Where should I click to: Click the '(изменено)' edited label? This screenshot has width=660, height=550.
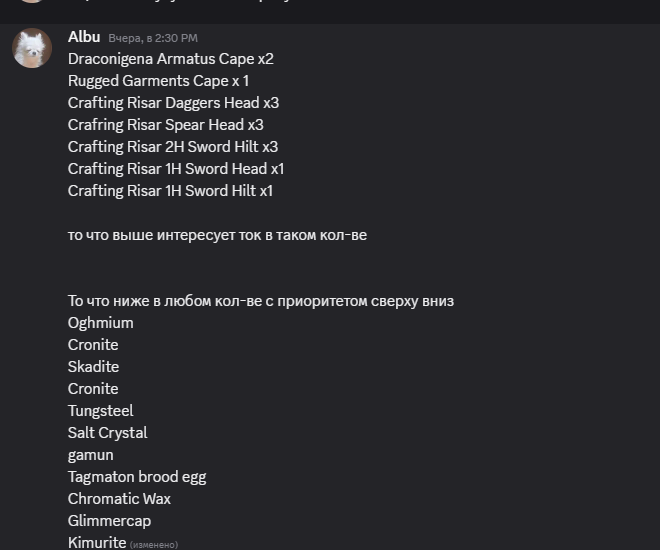[154, 545]
